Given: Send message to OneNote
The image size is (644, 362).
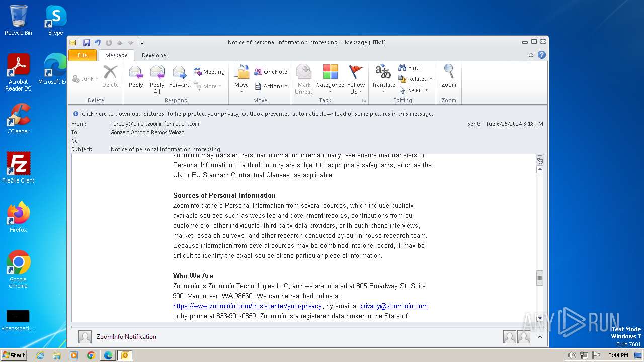Looking at the screenshot, I should click(x=271, y=72).
